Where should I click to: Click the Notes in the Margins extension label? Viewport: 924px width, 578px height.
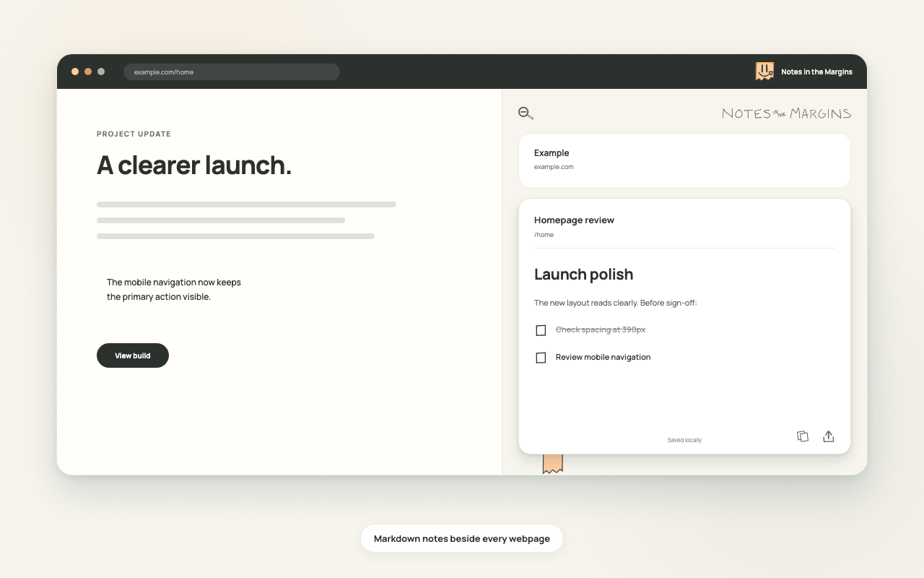(816, 72)
